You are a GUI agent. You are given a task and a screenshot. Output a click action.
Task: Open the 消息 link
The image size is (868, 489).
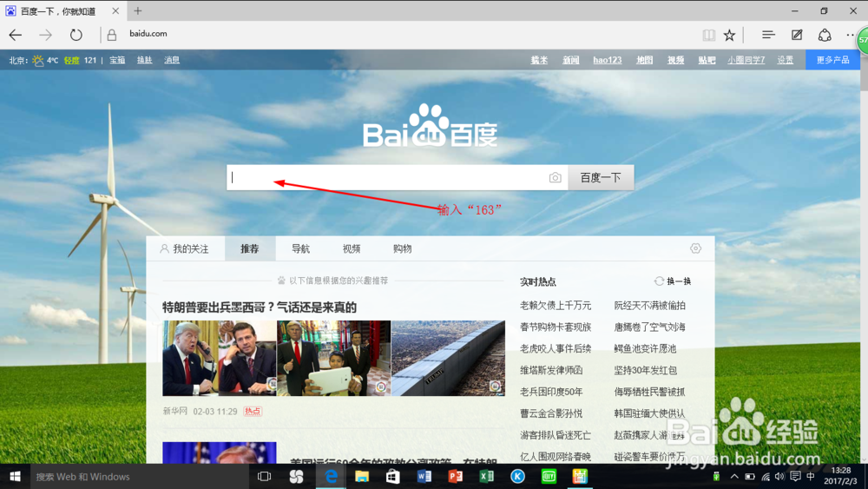tap(172, 60)
